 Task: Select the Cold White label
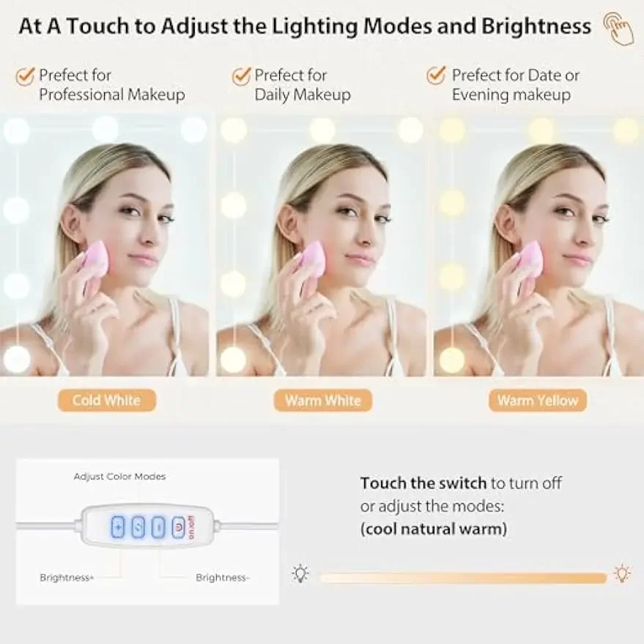point(107,401)
